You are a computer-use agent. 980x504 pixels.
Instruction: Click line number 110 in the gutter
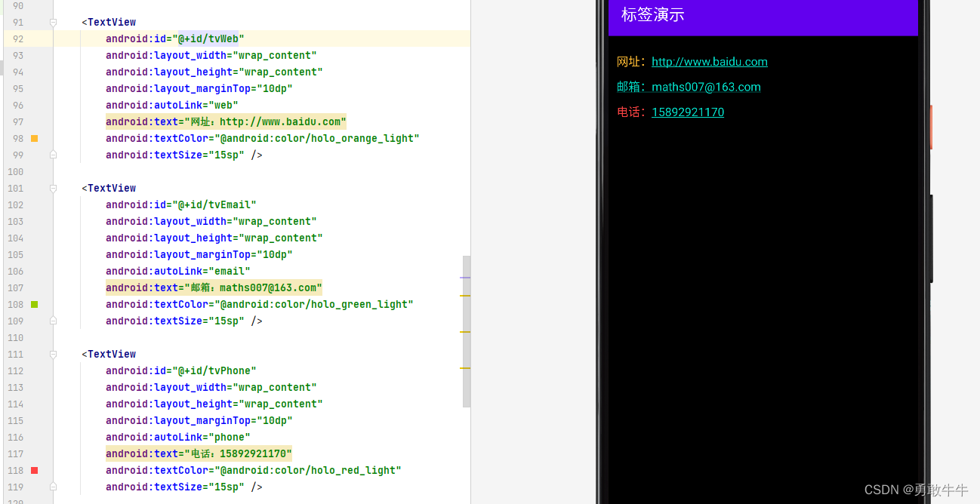click(x=16, y=338)
